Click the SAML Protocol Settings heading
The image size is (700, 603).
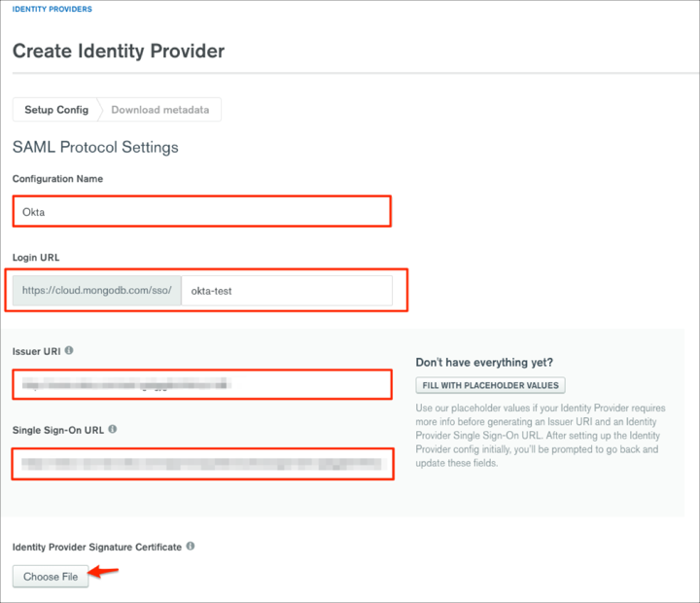pyautogui.click(x=95, y=147)
